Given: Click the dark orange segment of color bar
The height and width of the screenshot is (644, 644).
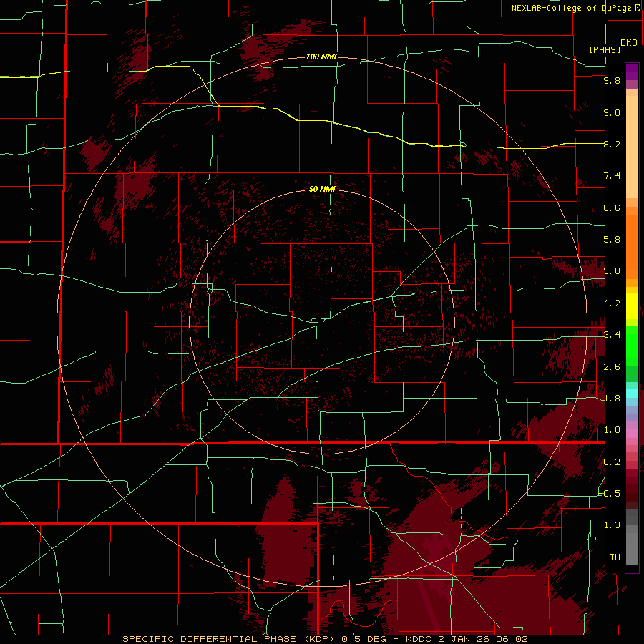Looking at the screenshot, I should click(x=632, y=247).
